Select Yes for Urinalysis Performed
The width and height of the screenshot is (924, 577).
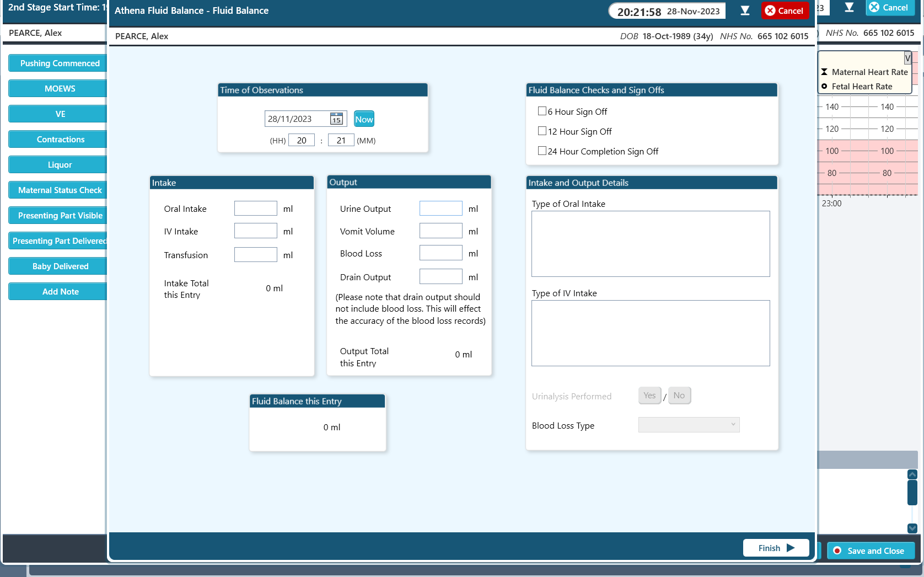coord(649,396)
